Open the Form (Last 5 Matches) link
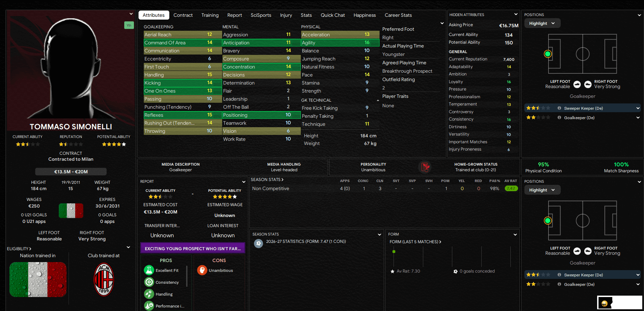This screenshot has width=644, height=311. coord(415,242)
